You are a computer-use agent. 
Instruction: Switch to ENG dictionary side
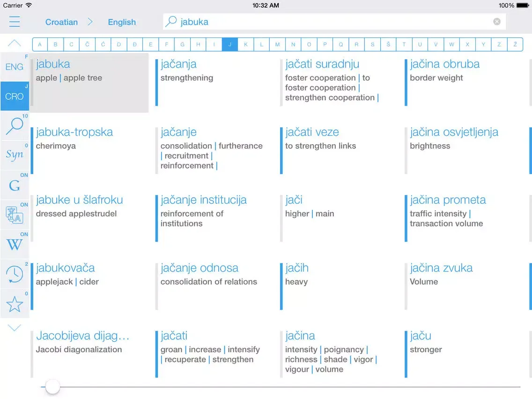tap(15, 66)
